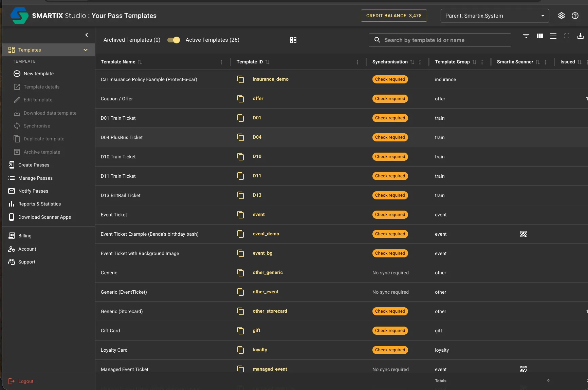This screenshot has width=588, height=390.
Task: Open Billing in sidebar
Action: 25,236
